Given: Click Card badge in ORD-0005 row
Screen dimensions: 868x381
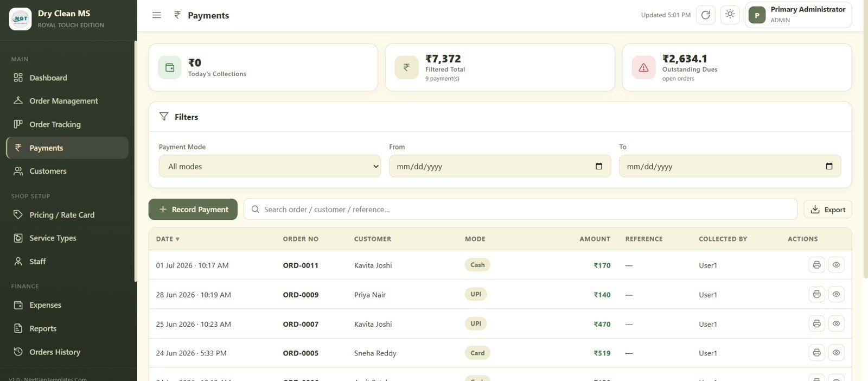Looking at the screenshot, I should [477, 353].
